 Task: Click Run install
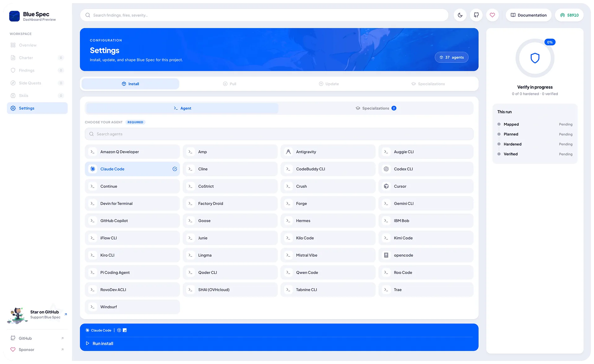click(279, 344)
